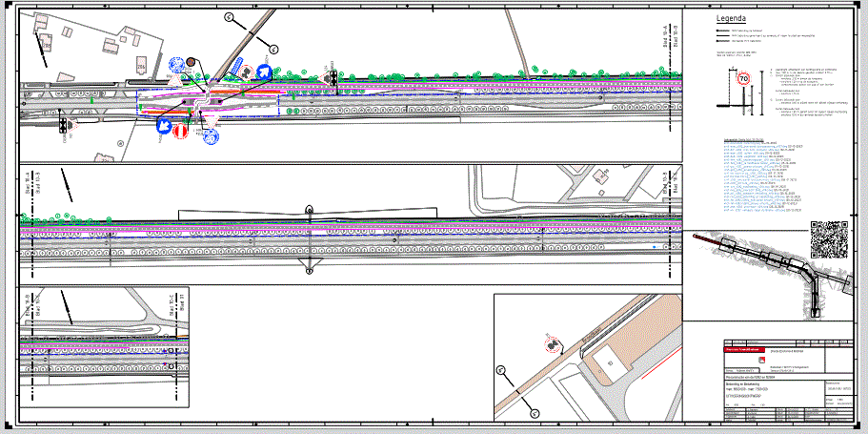Click the blue circular sign below the junction
This screenshot has width=868, height=434.
tap(212, 137)
